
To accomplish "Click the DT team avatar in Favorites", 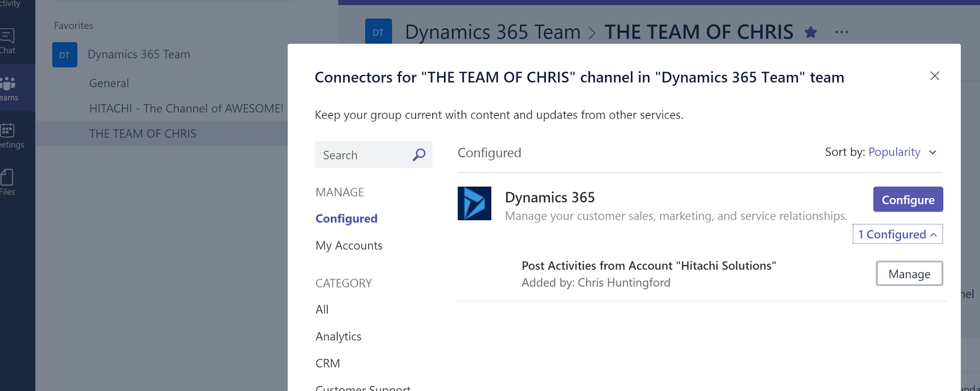I will pos(64,55).
